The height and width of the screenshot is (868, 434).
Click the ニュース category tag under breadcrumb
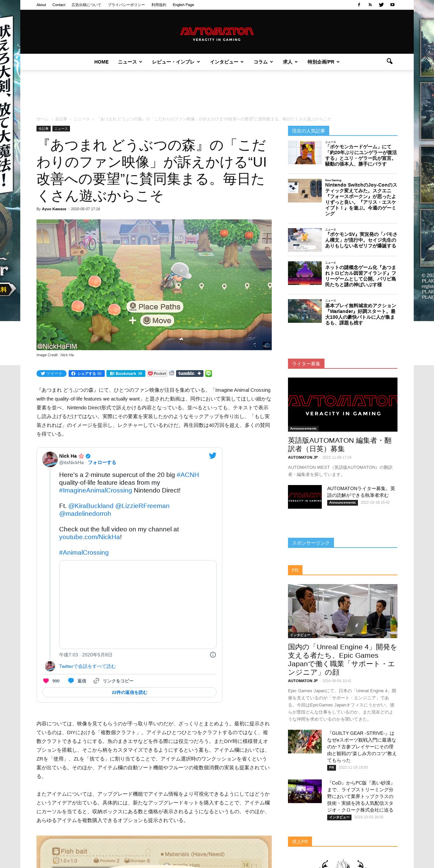point(61,128)
